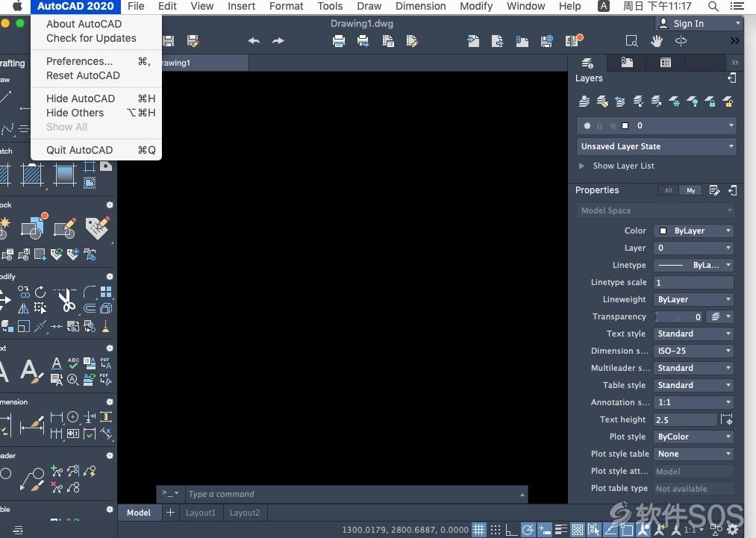This screenshot has height=538, width=756.
Task: Toggle Dynamic Input in status bar
Action: click(x=544, y=530)
